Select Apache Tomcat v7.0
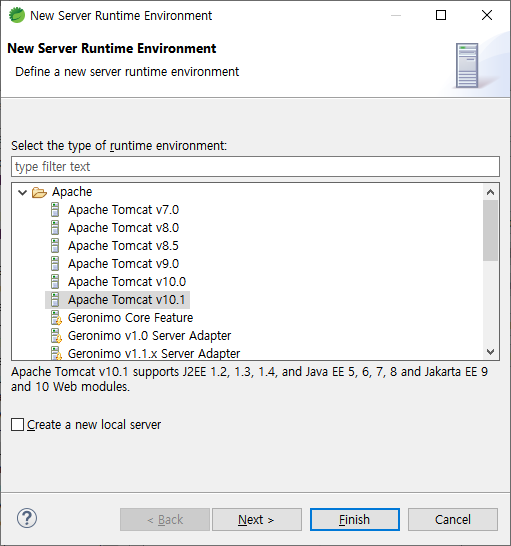The width and height of the screenshot is (511, 546). [123, 210]
